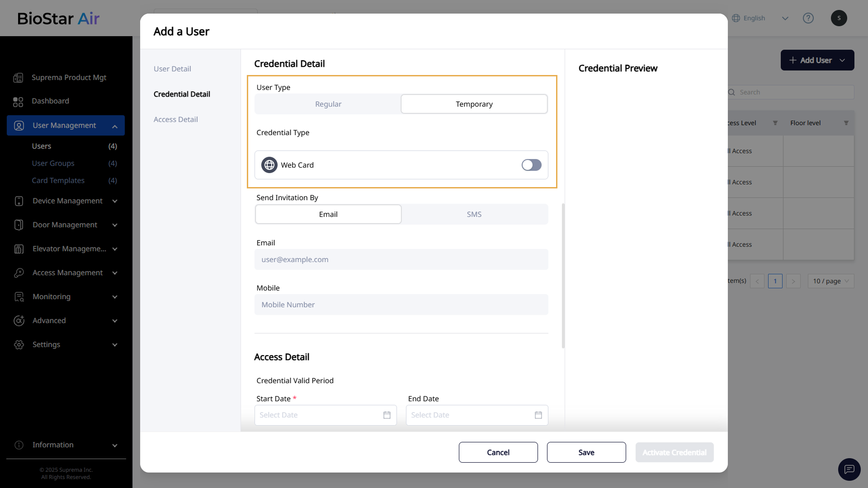Open the user avatar profile icon
This screenshot has height=488, width=868.
tap(839, 18)
